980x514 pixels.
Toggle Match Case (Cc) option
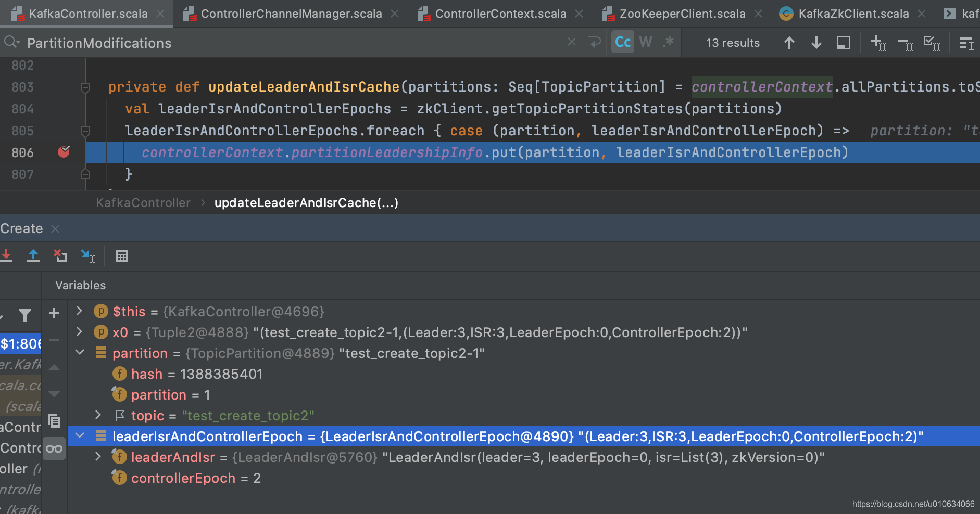point(623,42)
